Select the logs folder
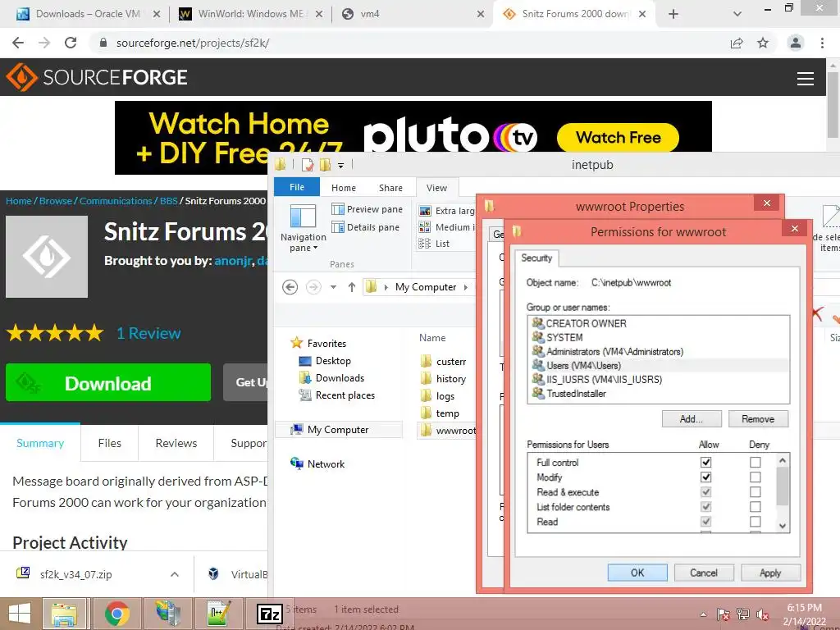840x630 pixels. (x=438, y=396)
